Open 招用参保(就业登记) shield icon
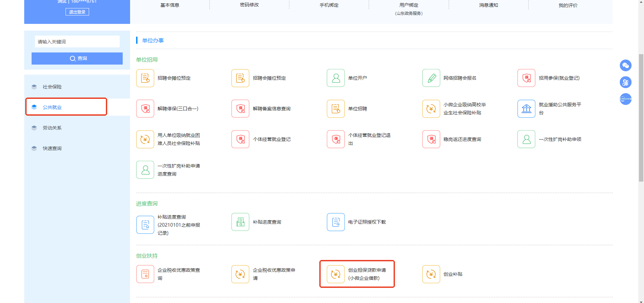This screenshot has width=644, height=303. pyautogui.click(x=526, y=78)
